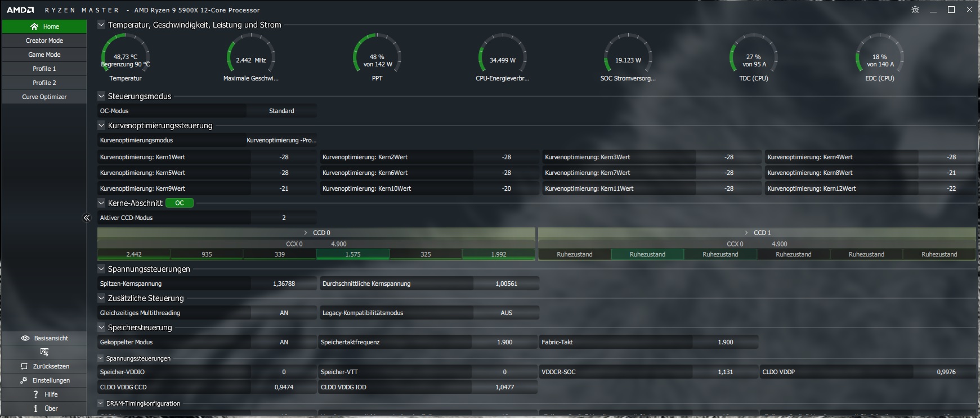Switch to Creator Mode

(x=44, y=41)
